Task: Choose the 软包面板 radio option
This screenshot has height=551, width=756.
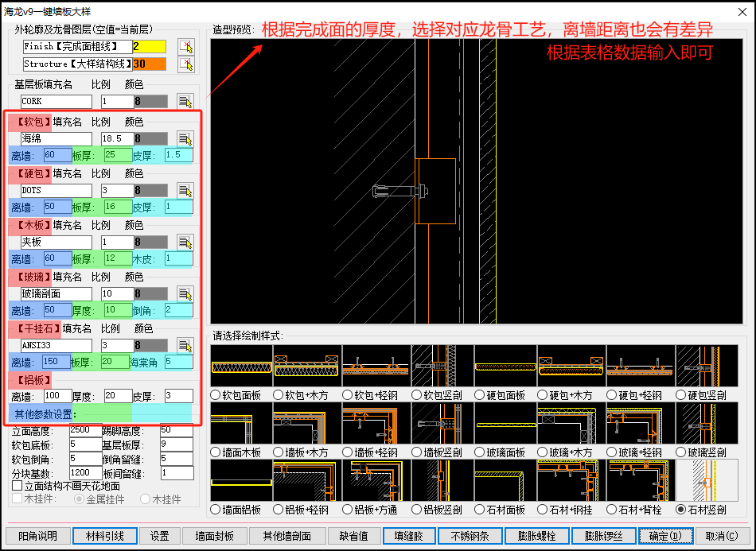Action: (216, 395)
